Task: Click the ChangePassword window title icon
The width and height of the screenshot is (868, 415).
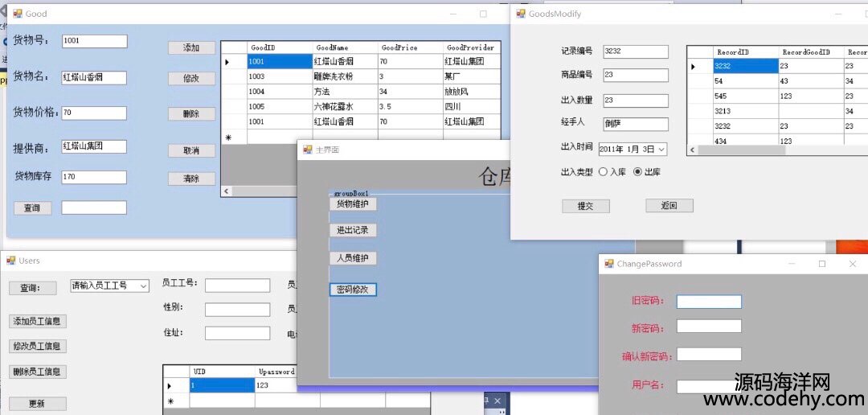Action: (x=608, y=264)
